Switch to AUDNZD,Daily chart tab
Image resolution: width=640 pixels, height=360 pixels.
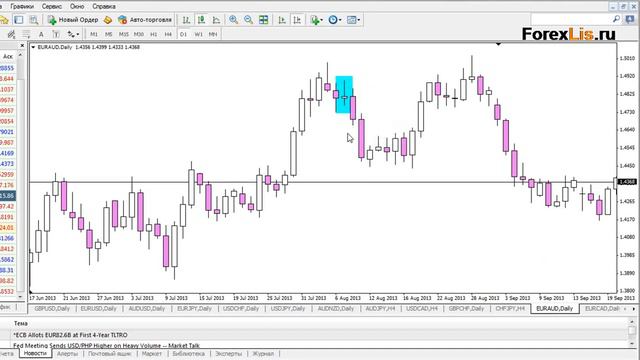pyautogui.click(x=336, y=309)
